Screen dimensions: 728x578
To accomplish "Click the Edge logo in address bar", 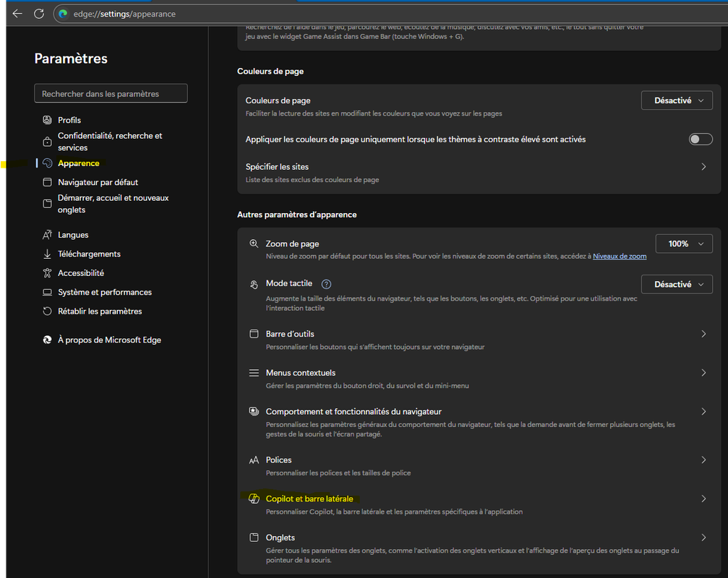I will 63,14.
